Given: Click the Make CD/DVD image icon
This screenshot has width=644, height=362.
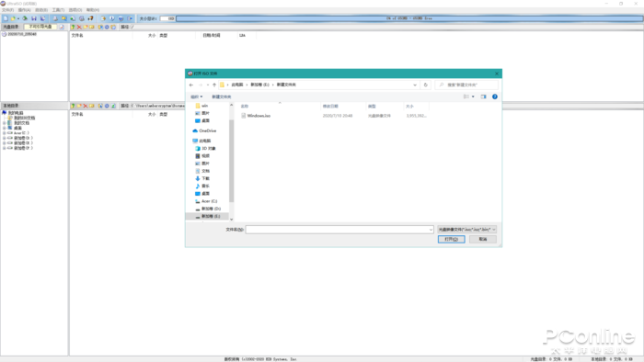Looking at the screenshot, I should [x=55, y=18].
